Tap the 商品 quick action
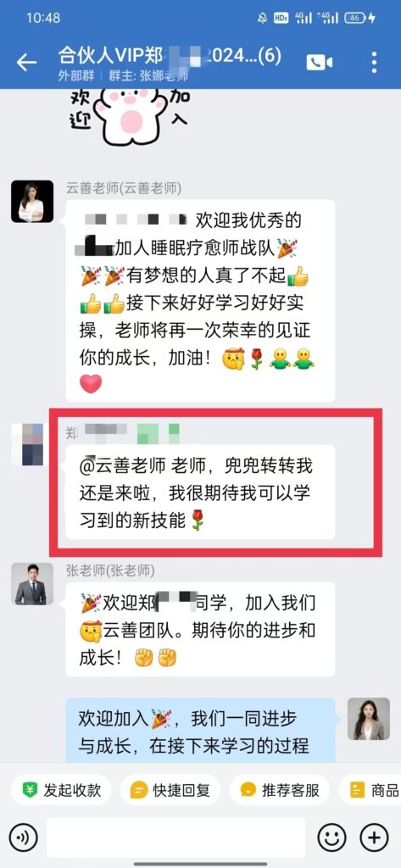This screenshot has width=401, height=868. [x=370, y=790]
